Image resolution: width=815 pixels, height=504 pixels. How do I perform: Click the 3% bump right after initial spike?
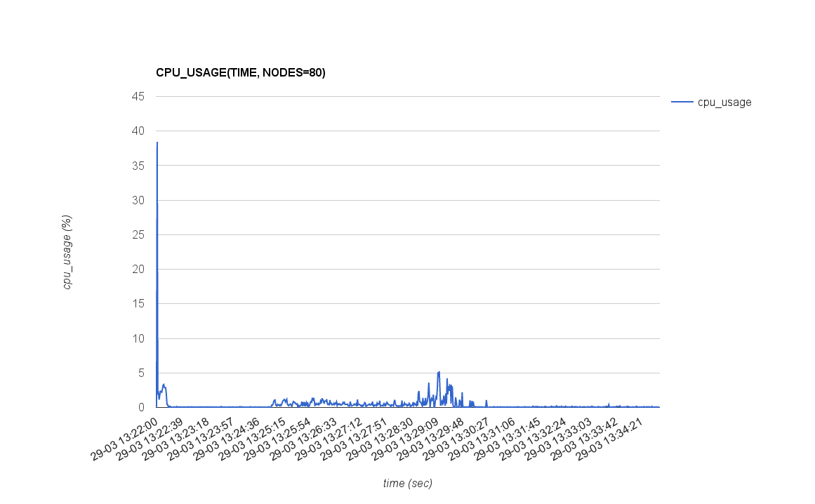164,385
